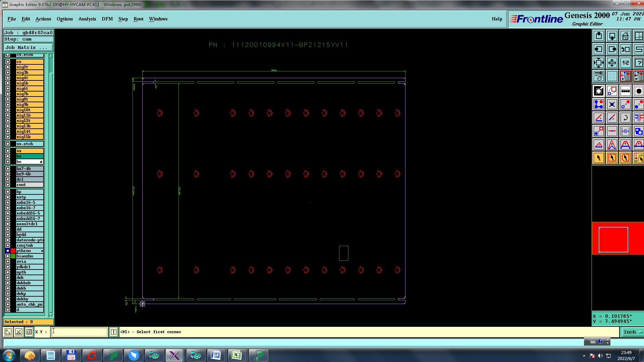
Task: Click the quadrant square icon before X Y
Action: pos(29,332)
